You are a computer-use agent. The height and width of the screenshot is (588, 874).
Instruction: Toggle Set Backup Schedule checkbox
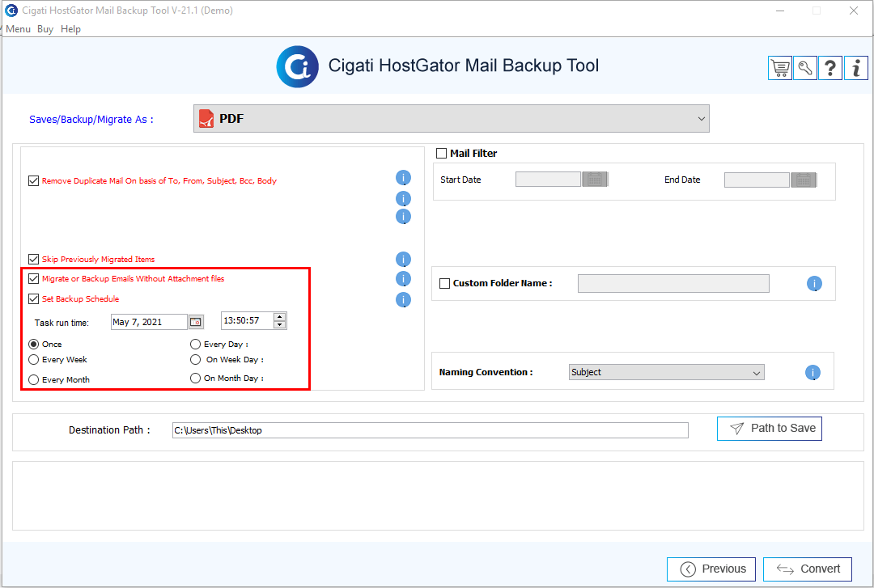tap(33, 298)
